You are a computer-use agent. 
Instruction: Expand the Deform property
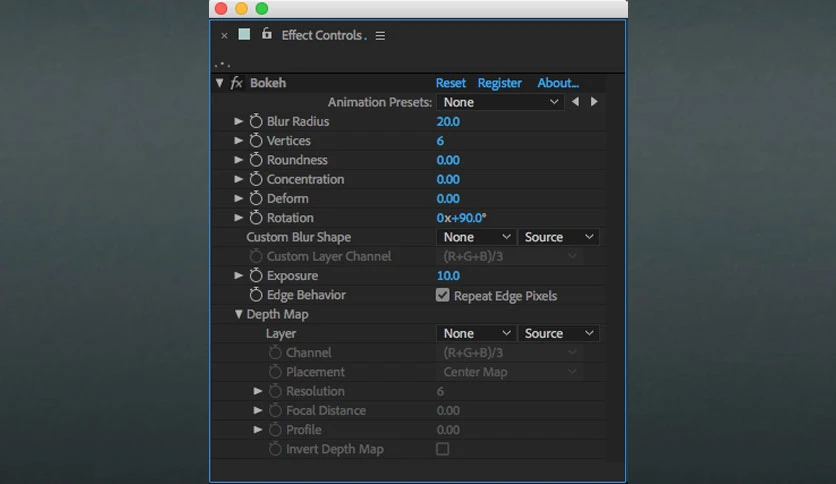point(238,198)
